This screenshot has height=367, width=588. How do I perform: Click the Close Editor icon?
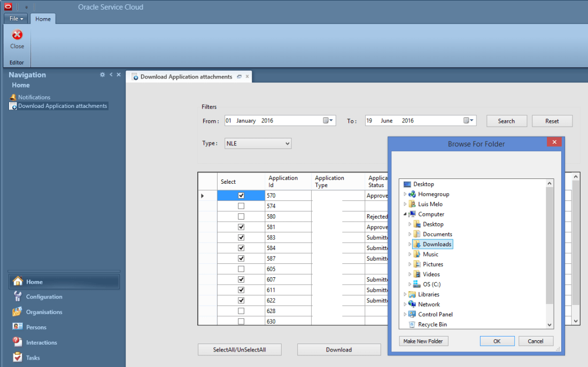click(x=17, y=37)
